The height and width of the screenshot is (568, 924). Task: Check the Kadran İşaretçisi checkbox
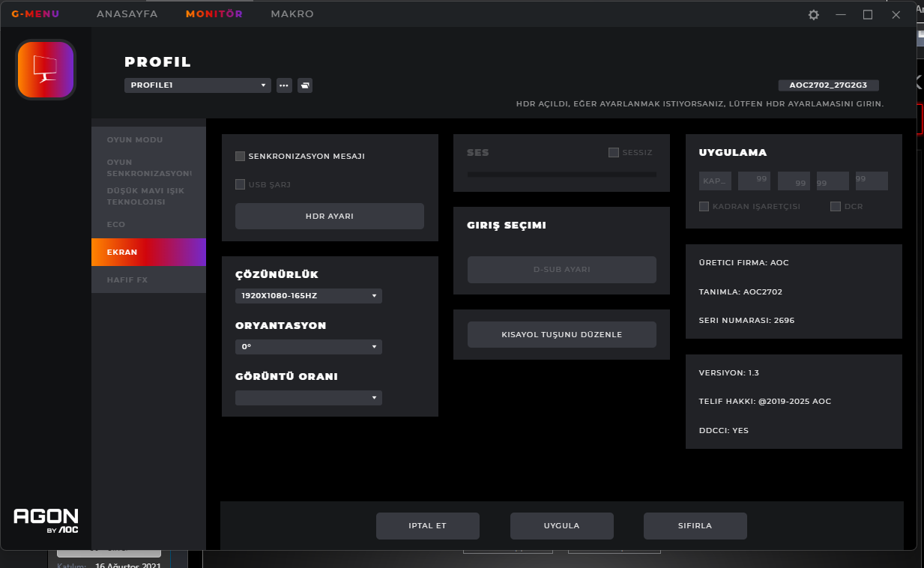[704, 207]
